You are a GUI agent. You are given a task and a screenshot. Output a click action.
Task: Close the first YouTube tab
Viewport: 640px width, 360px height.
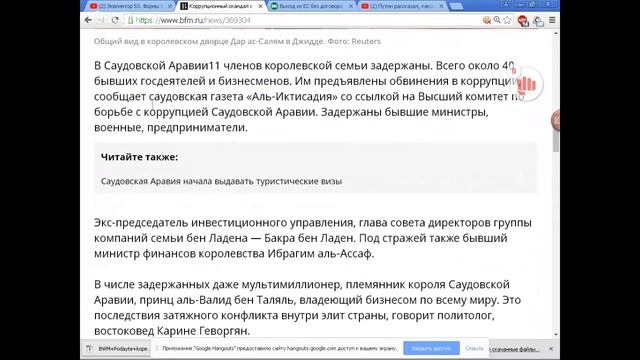coord(170,6)
